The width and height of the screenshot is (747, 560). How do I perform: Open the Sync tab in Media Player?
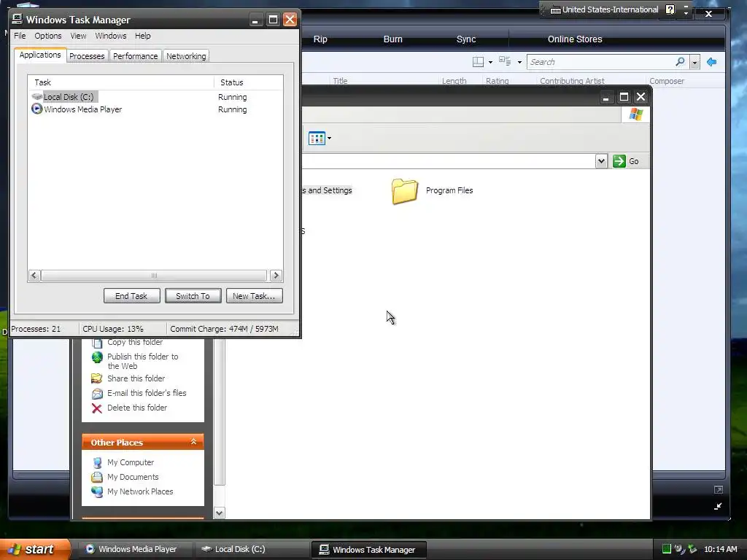pyautogui.click(x=466, y=39)
